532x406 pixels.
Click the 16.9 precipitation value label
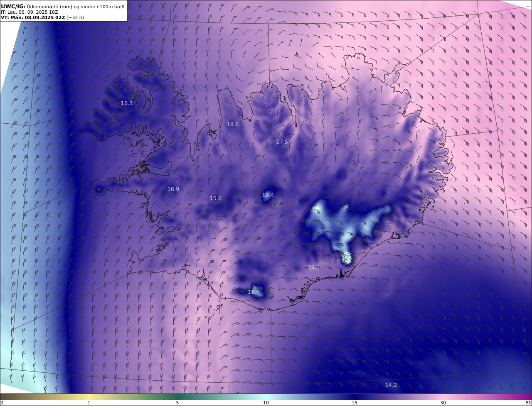point(173,189)
